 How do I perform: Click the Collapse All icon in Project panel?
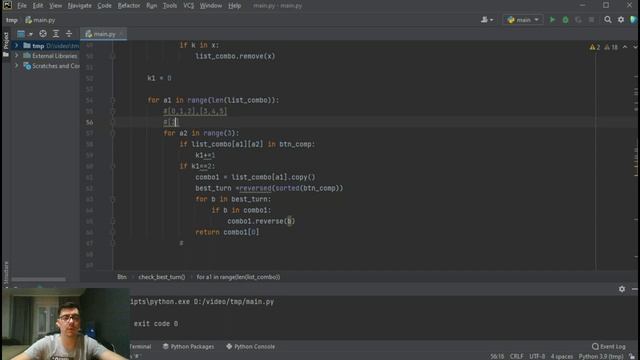69,34
